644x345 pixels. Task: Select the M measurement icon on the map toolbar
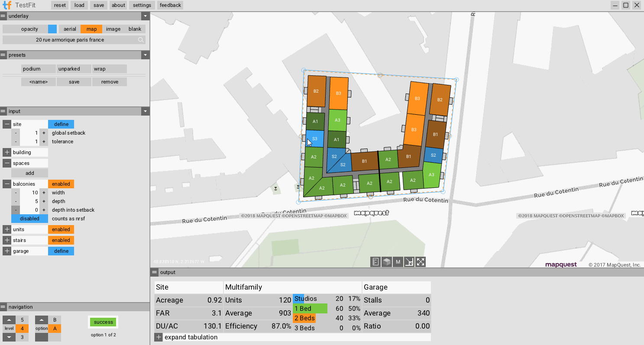click(x=397, y=261)
